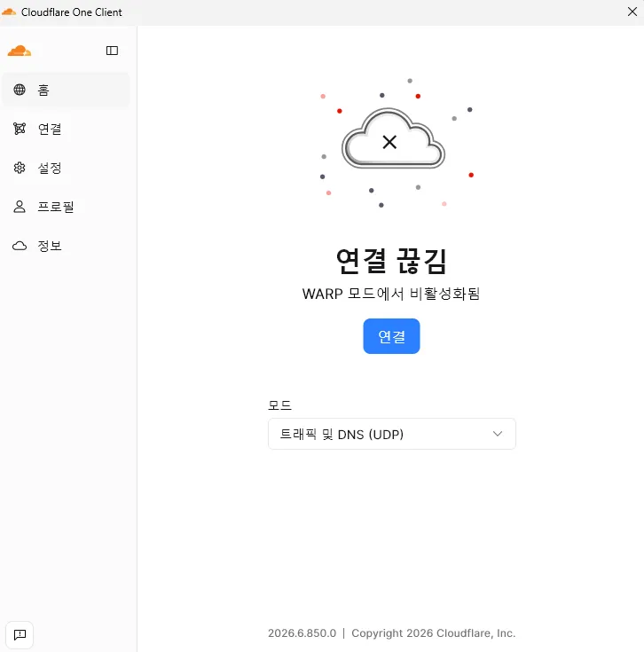Open the feedback icon at the sidebar bottom
The height and width of the screenshot is (652, 644).
[x=20, y=634]
